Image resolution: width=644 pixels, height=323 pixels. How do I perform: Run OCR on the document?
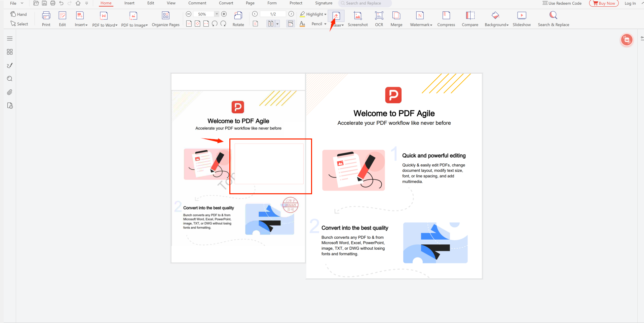click(x=379, y=19)
